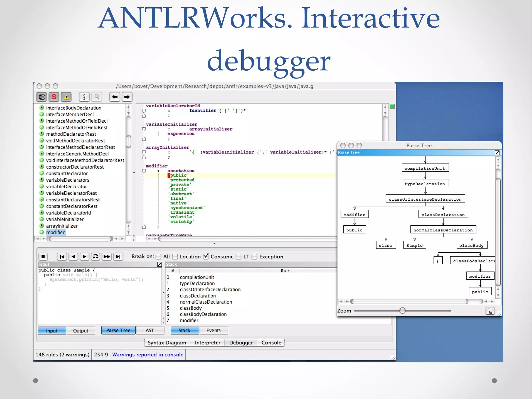Select the modifier rule in rules list
Screen dimensions: 532x399
click(x=55, y=232)
